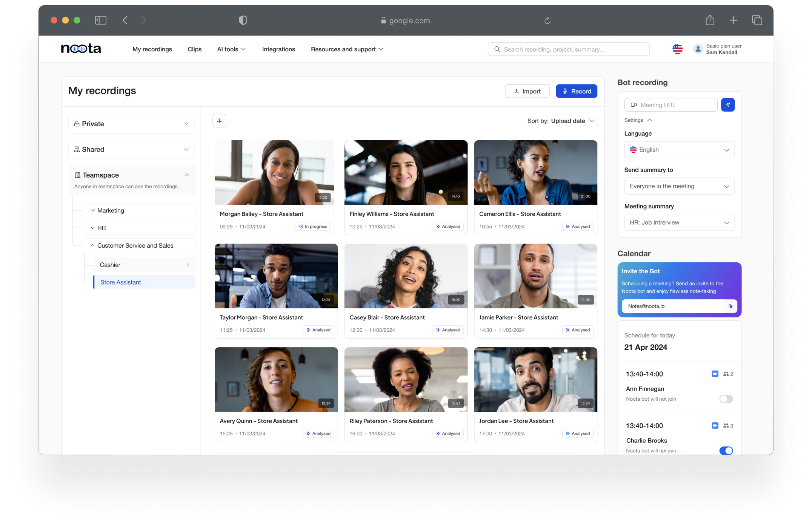Open Cameron Ellis recording thumbnail
Screen dimensions: 812x527
[535, 173]
